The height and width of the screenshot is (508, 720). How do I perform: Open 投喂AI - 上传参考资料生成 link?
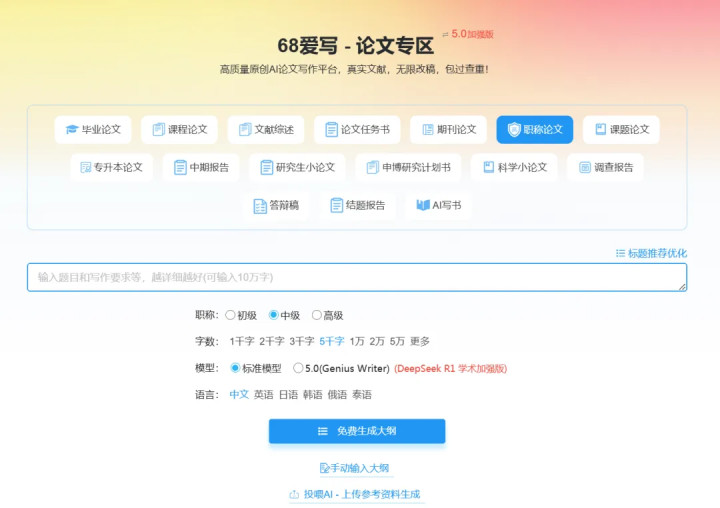tap(355, 495)
